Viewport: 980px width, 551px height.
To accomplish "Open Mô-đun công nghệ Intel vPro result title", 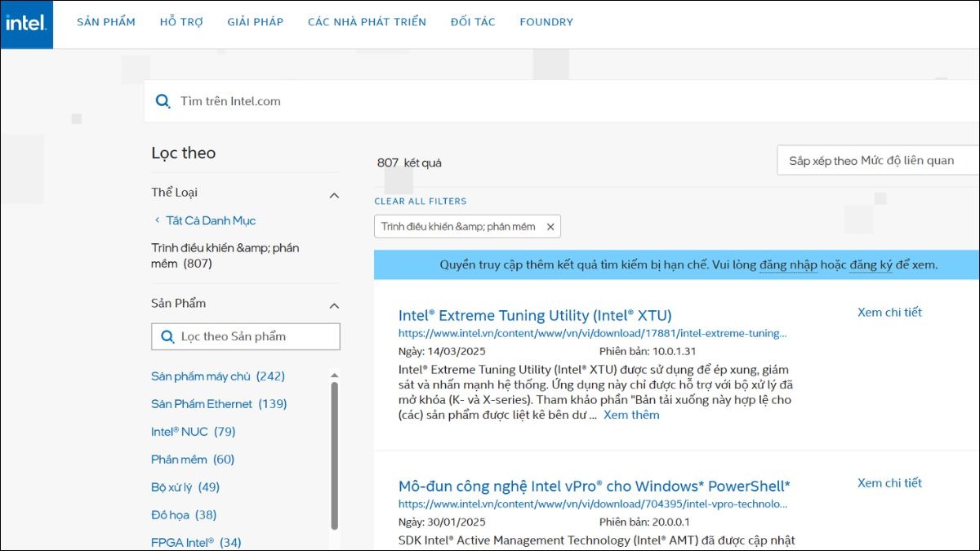I will click(x=595, y=486).
